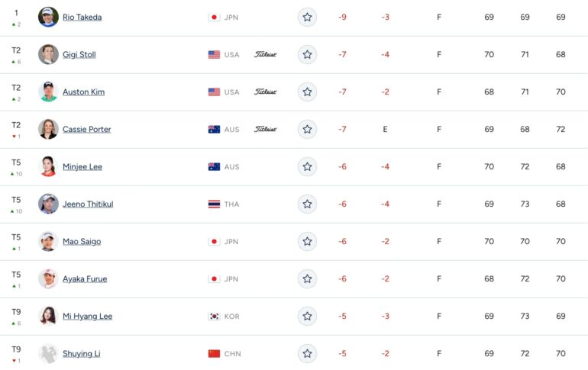Screen dimensions: 588x370
Task: Star Auston Kim as a favorite
Action: coord(307,92)
